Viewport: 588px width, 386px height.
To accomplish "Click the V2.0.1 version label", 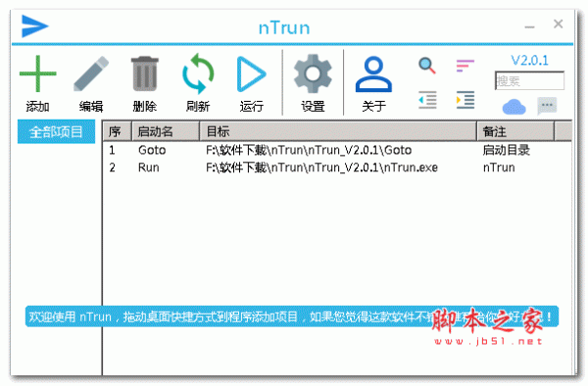I will (529, 61).
